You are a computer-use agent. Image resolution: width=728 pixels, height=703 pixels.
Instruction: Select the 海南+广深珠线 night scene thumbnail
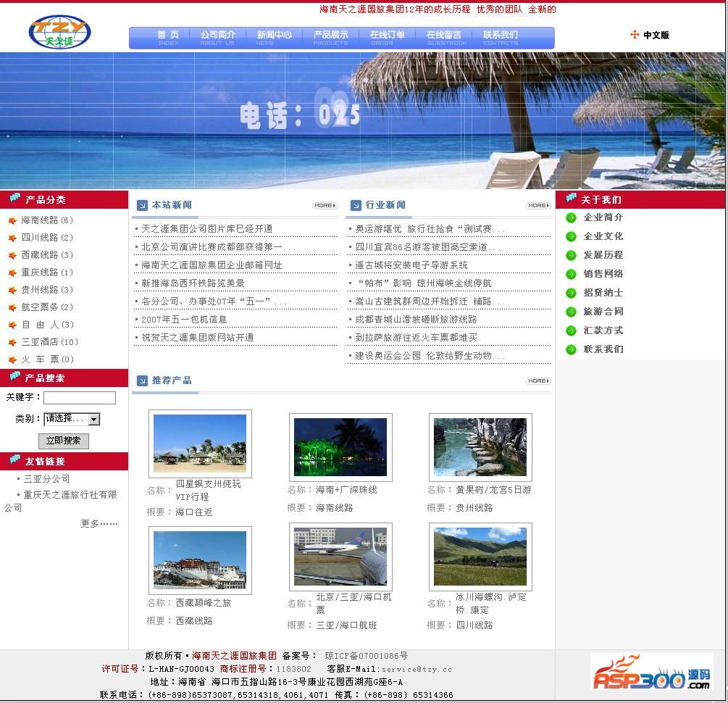(x=340, y=447)
